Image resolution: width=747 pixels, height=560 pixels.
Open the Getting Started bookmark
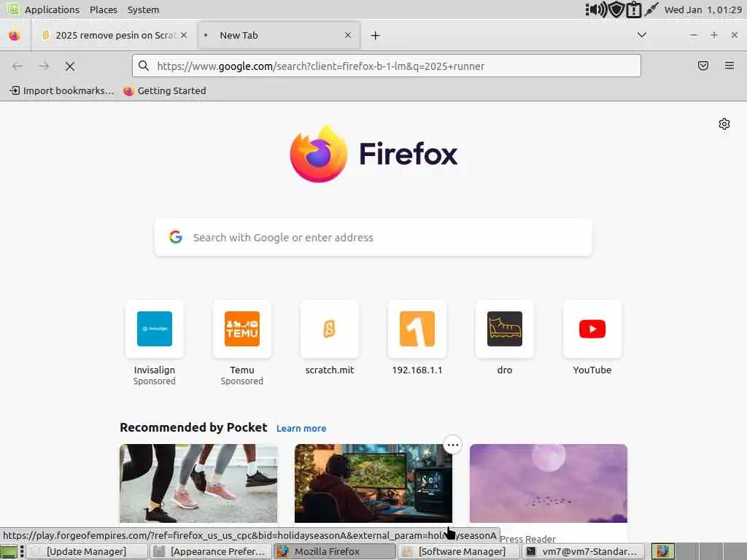coord(165,90)
